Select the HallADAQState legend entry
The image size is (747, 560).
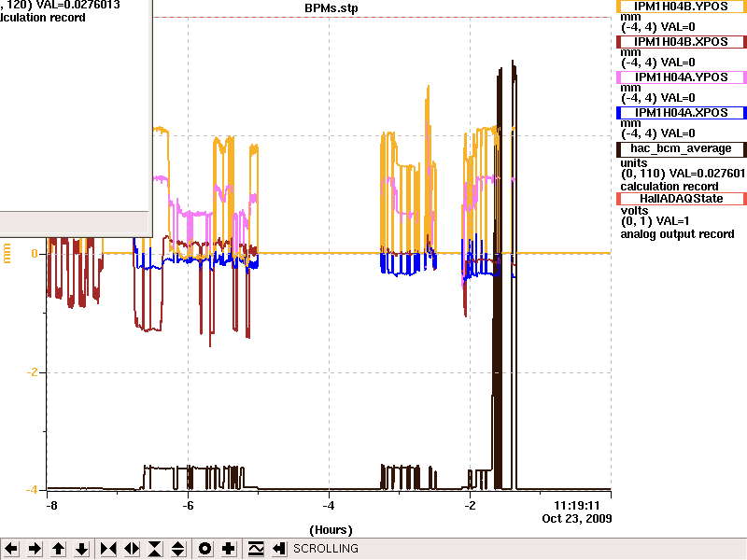click(682, 199)
